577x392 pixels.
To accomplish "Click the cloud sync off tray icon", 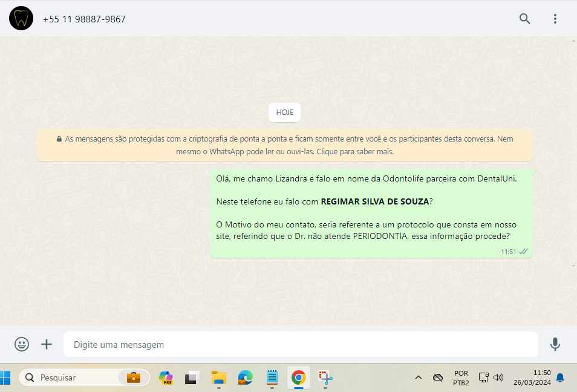I will 437,377.
